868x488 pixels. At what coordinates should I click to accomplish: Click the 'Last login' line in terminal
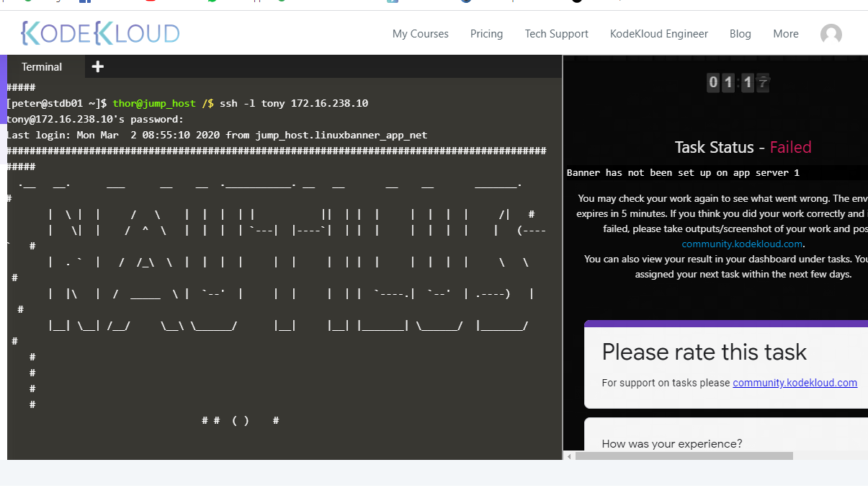coord(217,135)
